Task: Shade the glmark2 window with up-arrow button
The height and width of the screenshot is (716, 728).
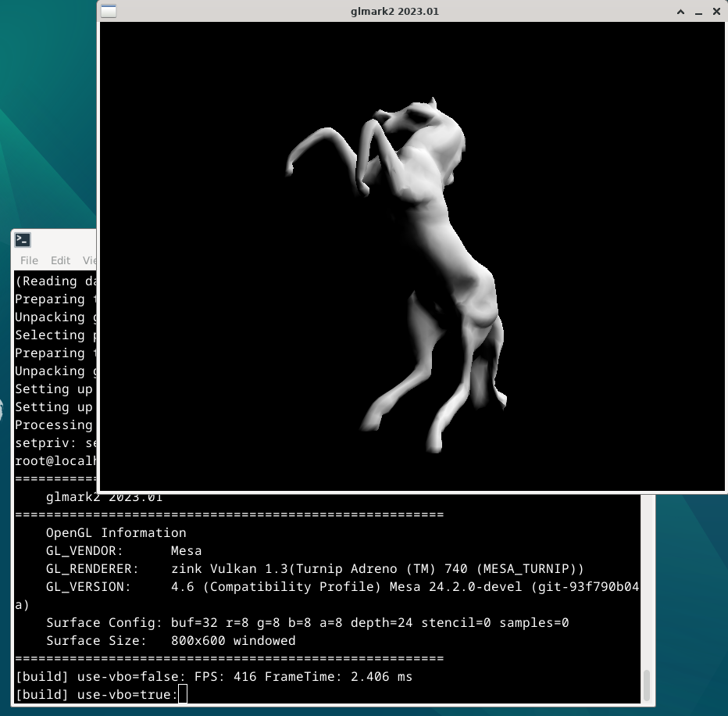Action: (680, 12)
